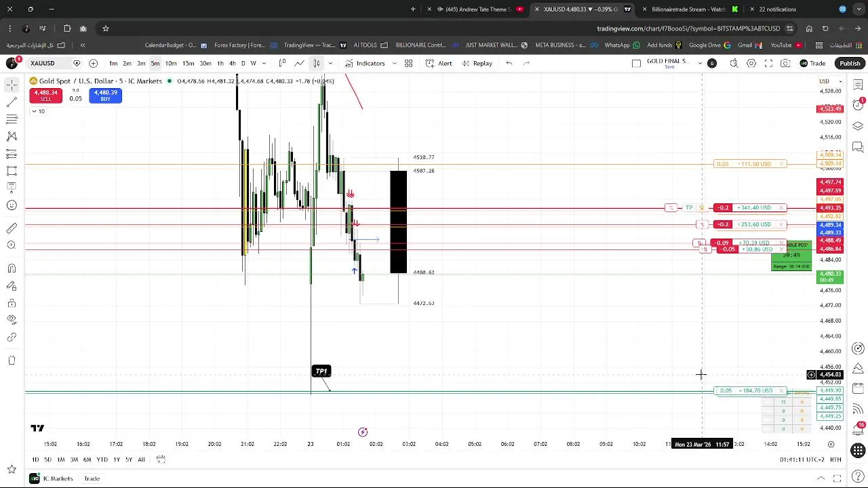868x488 pixels.
Task: Collapse the indicator legend count 10
Action: [38, 111]
